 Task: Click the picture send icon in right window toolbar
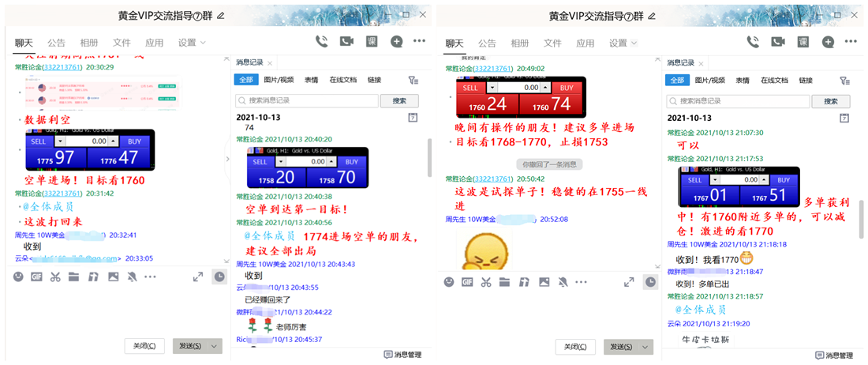point(544,282)
